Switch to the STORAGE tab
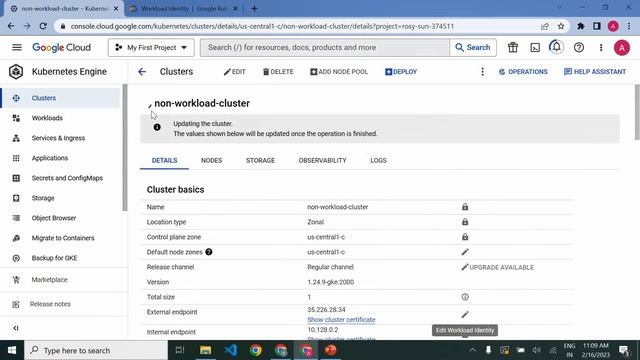This screenshot has height=360, width=640. [x=260, y=160]
